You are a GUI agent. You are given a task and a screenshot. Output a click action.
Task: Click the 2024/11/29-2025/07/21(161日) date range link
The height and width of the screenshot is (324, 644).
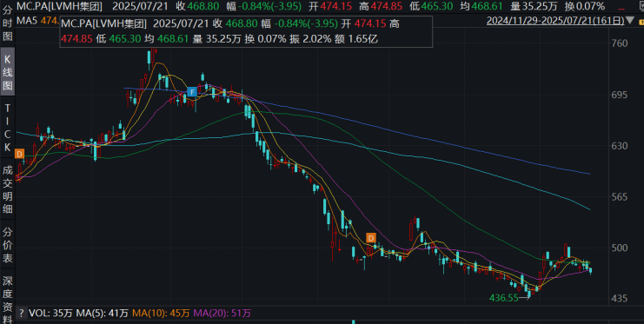554,20
